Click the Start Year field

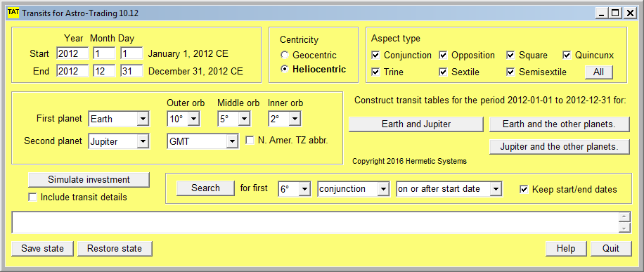(x=72, y=53)
